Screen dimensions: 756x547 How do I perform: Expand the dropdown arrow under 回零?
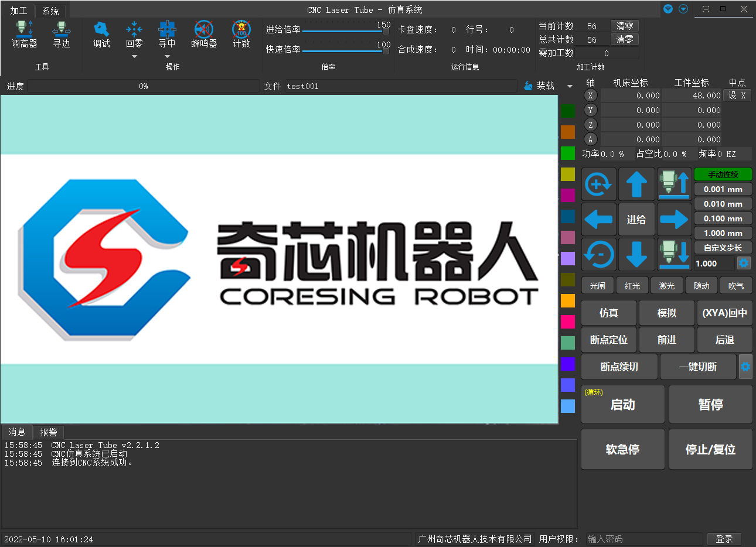click(134, 57)
